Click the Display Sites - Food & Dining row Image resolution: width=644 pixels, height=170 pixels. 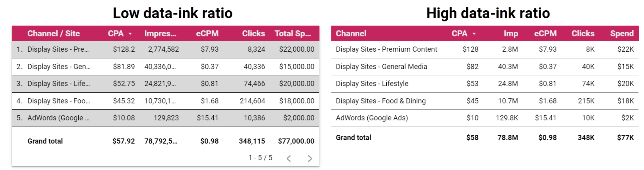380,101
